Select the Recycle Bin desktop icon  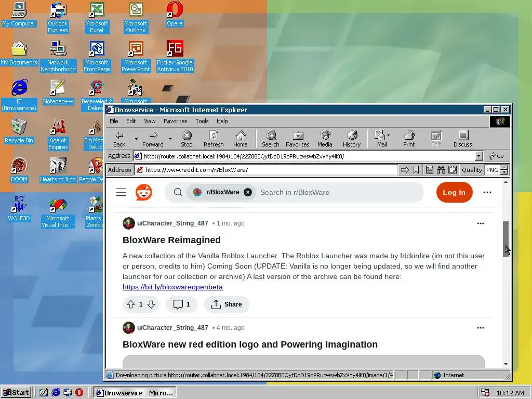pos(19,130)
